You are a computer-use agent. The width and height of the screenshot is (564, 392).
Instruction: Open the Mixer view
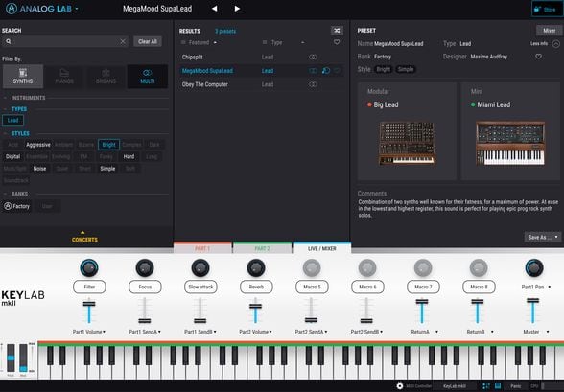549,31
